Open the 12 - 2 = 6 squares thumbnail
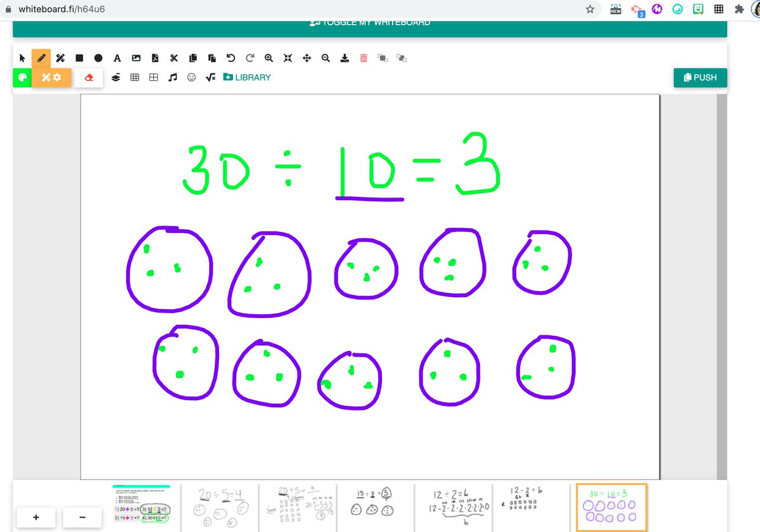The width and height of the screenshot is (760, 532). pyautogui.click(x=531, y=507)
